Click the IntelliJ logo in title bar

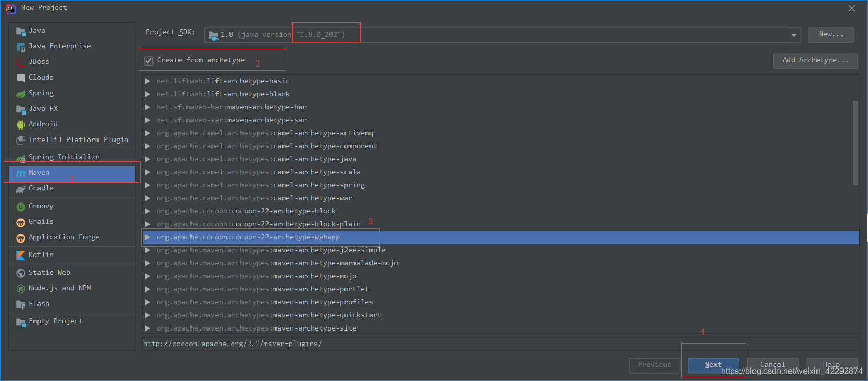(x=10, y=8)
